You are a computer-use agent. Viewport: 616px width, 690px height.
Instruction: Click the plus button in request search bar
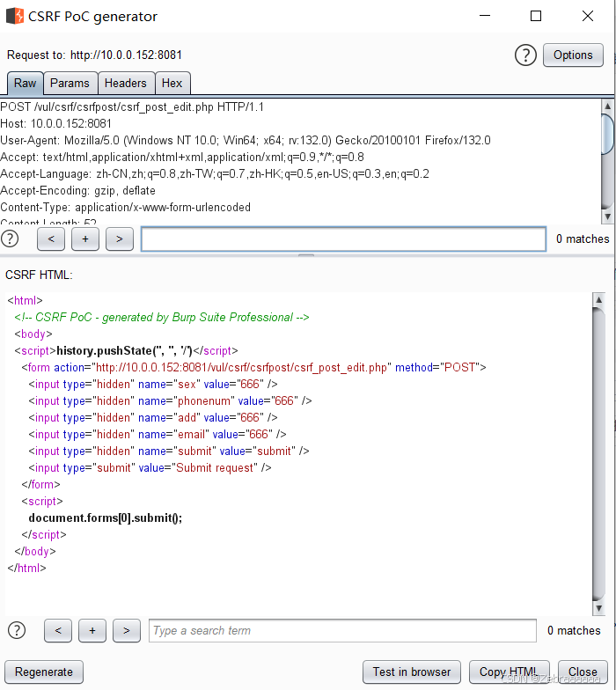point(85,239)
